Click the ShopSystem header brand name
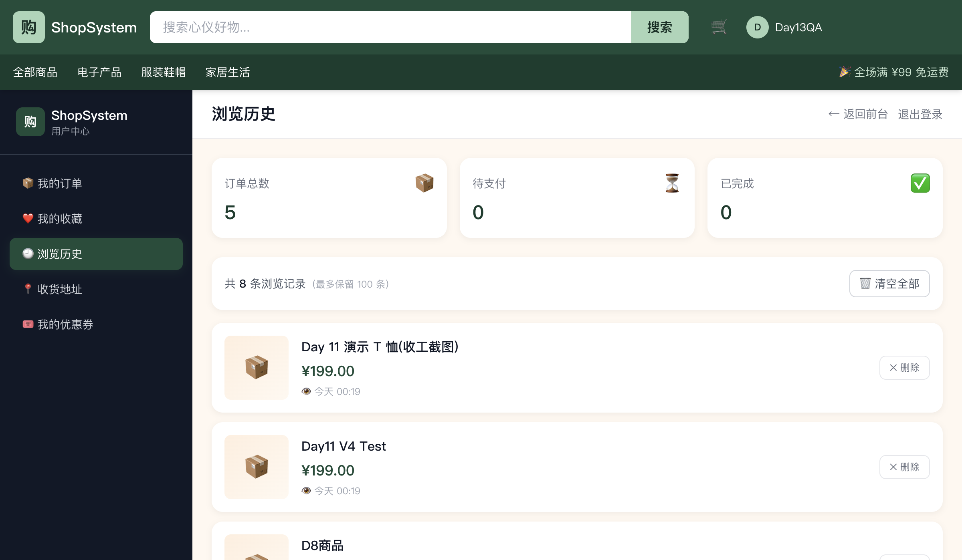962x560 pixels. tap(94, 27)
